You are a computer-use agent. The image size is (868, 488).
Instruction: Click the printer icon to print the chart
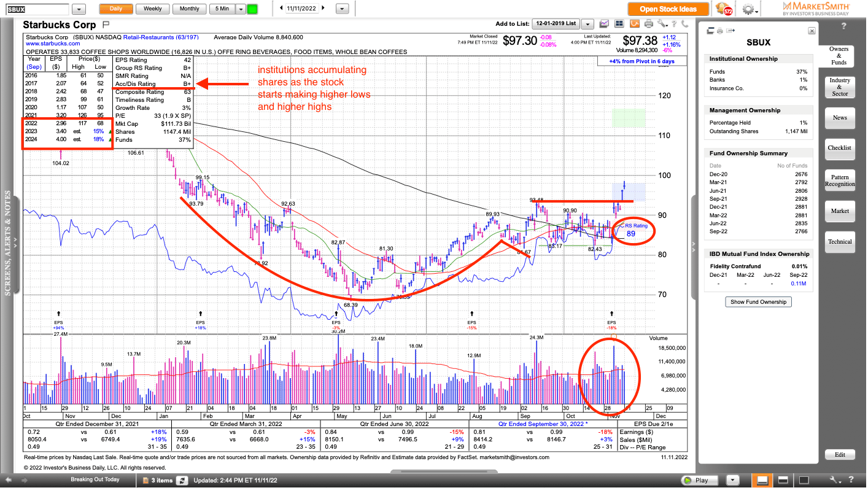tap(648, 23)
